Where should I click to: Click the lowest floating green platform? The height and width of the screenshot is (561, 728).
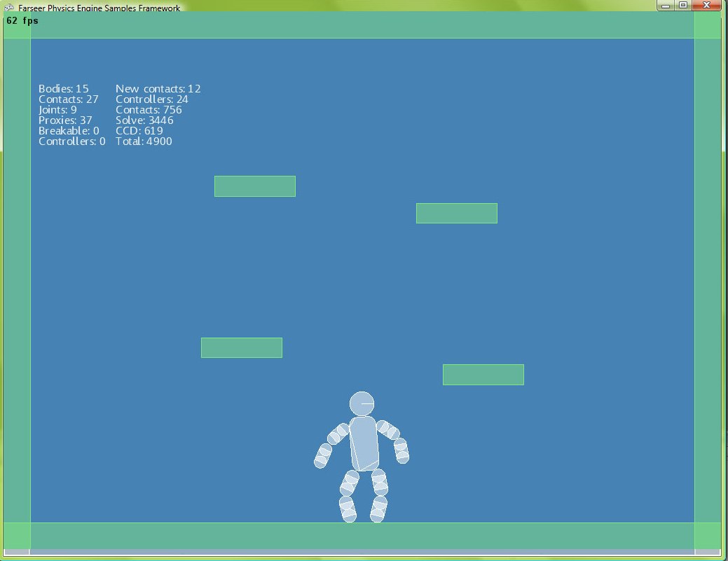coord(483,375)
